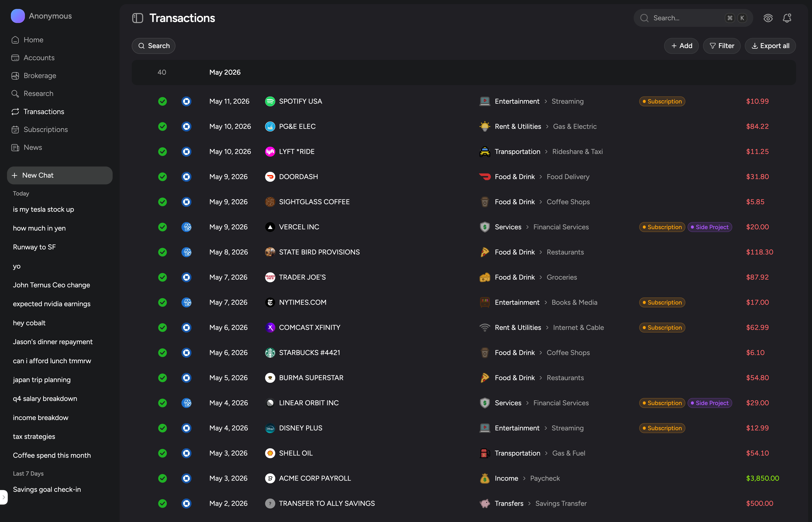Image resolution: width=812 pixels, height=522 pixels.
Task: Open the "is my tesla stock up" chat
Action: pos(43,210)
